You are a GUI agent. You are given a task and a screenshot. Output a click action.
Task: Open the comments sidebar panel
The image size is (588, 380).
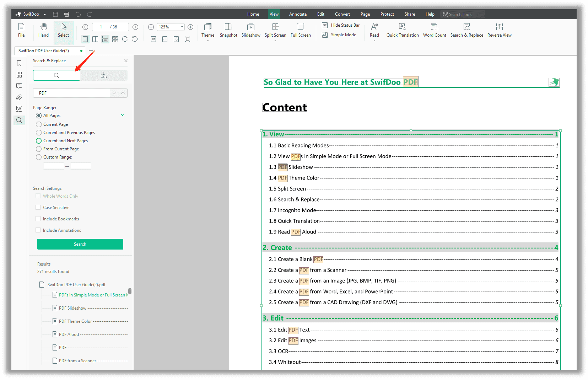point(19,86)
